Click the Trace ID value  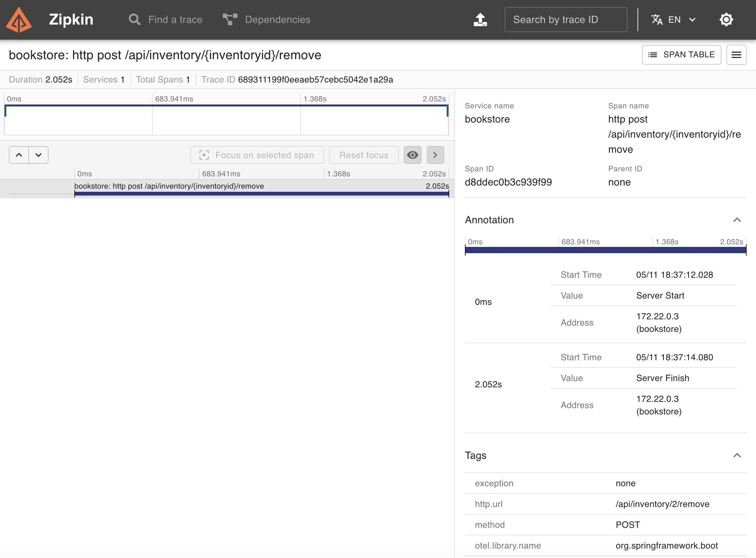316,80
